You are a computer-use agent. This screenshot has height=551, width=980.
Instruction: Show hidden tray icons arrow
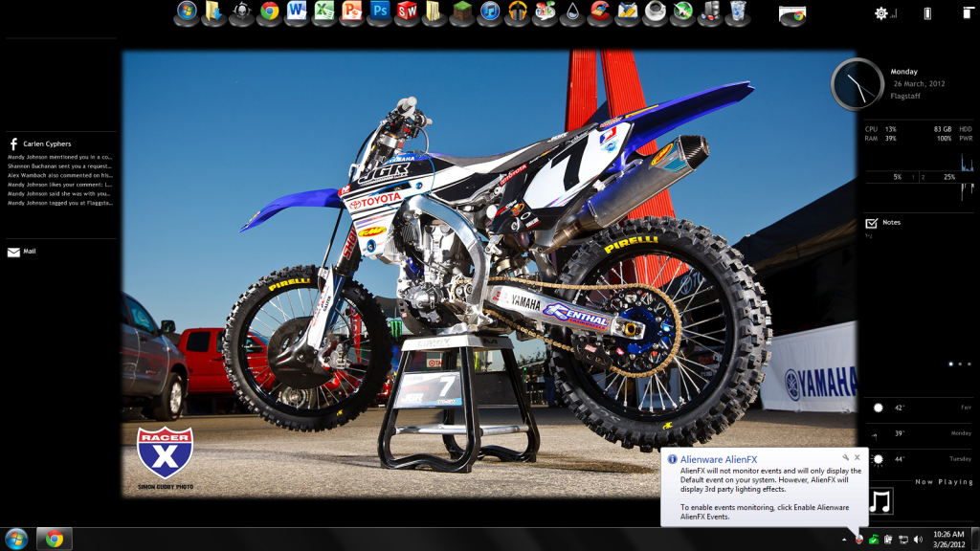click(844, 540)
